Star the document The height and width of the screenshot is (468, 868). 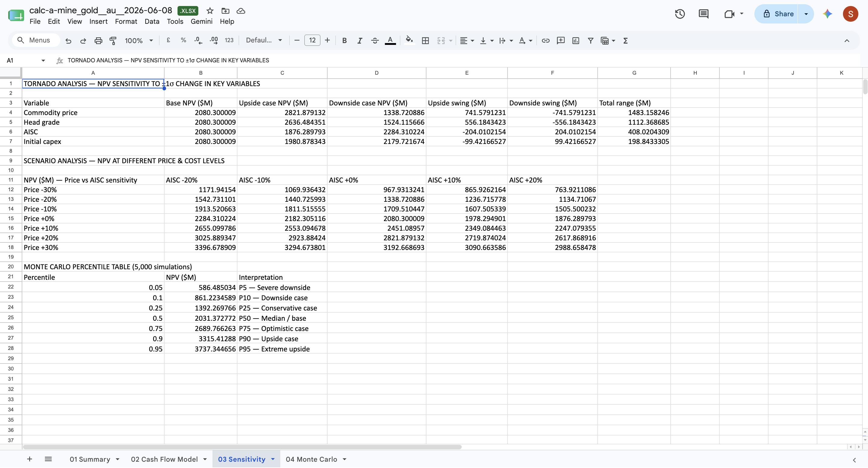(210, 11)
